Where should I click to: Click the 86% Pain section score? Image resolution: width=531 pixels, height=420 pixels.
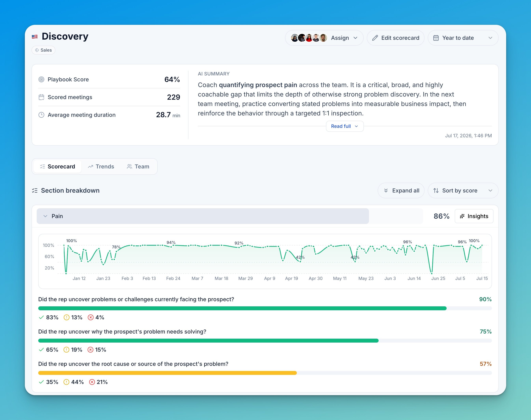click(x=442, y=216)
